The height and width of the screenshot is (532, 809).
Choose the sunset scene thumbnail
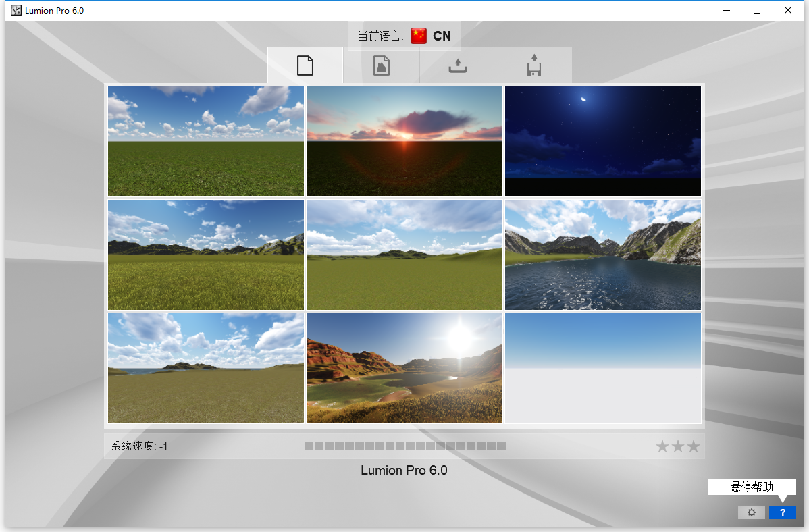click(404, 141)
